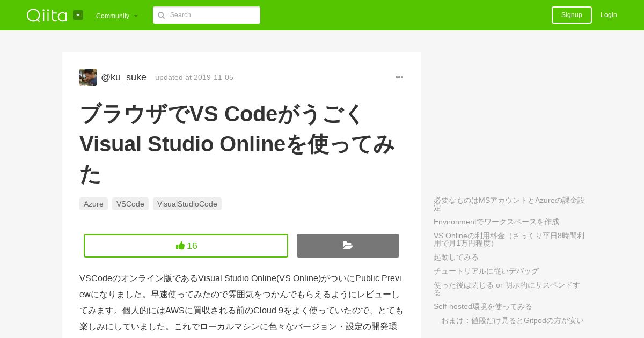Click the Signup button

[572, 15]
